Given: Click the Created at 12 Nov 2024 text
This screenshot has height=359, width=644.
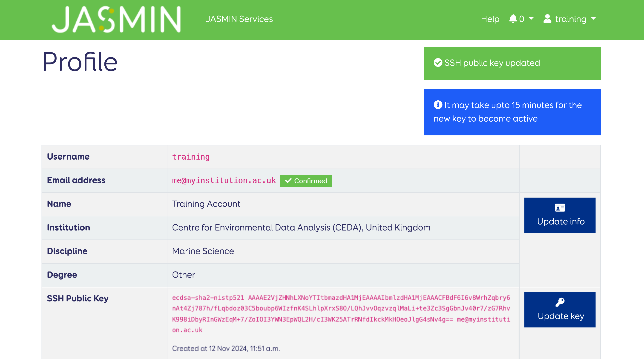Looking at the screenshot, I should point(226,348).
